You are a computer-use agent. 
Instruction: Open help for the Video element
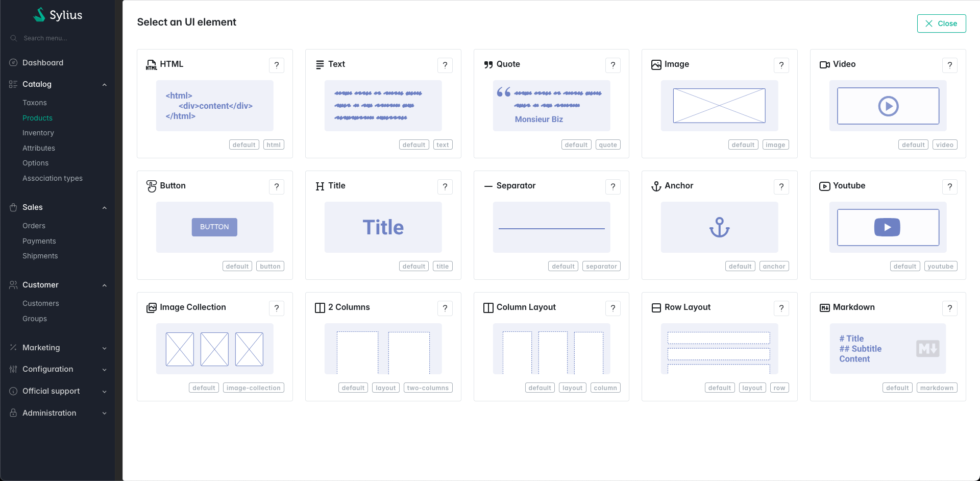tap(949, 65)
